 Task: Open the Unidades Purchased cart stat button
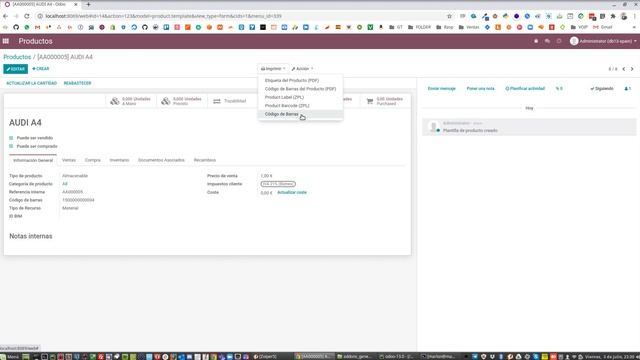tap(385, 101)
